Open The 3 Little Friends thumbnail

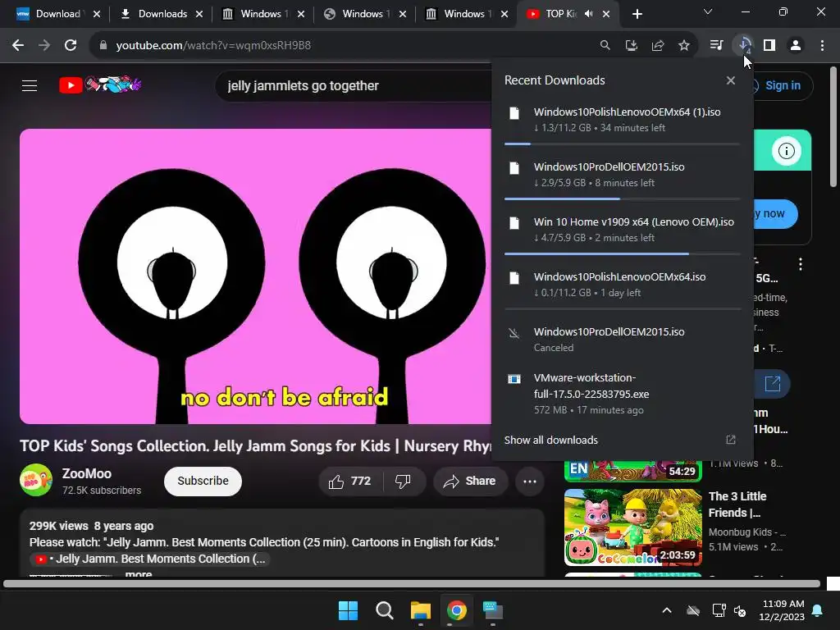(632, 527)
